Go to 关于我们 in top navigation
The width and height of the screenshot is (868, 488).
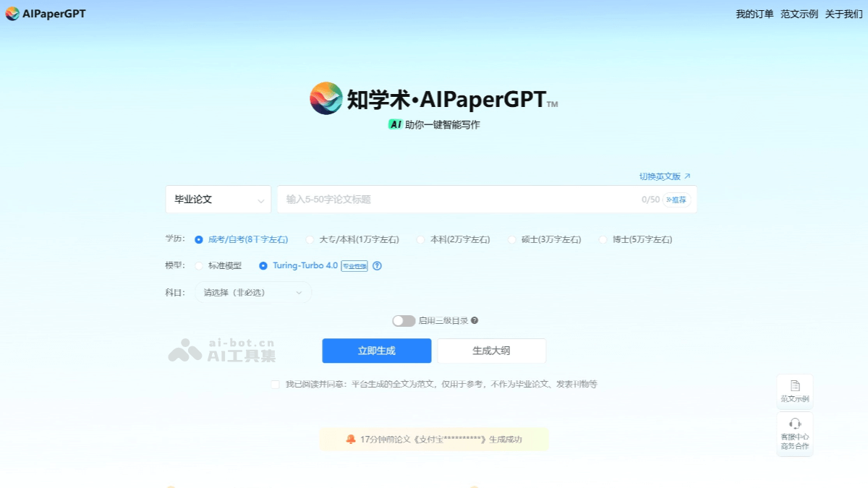[843, 14]
